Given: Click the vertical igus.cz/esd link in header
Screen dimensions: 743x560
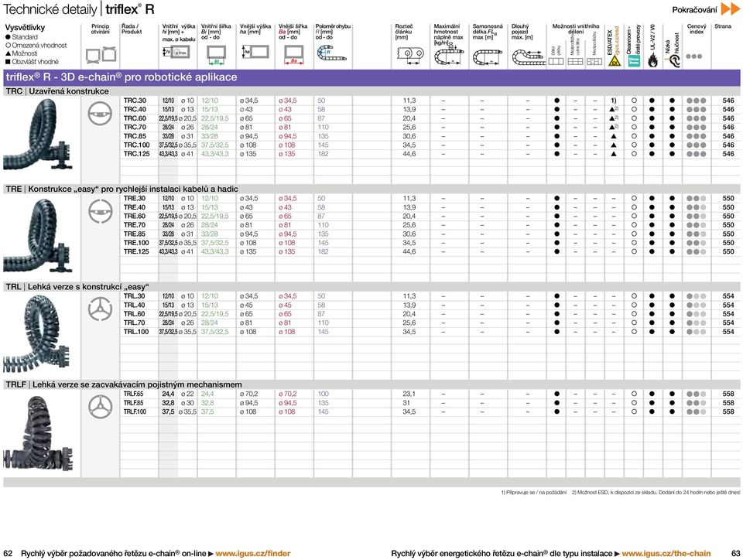Looking at the screenshot, I should coord(617,41).
